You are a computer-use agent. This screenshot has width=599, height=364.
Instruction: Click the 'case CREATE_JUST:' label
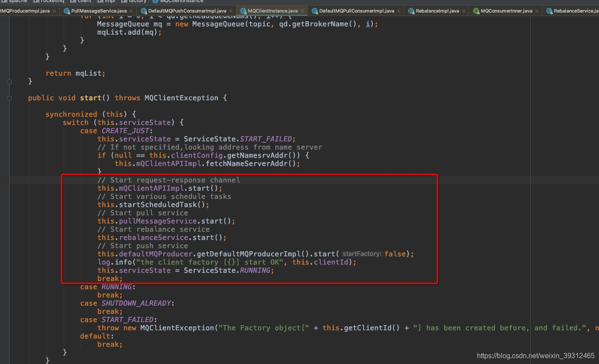click(x=117, y=131)
